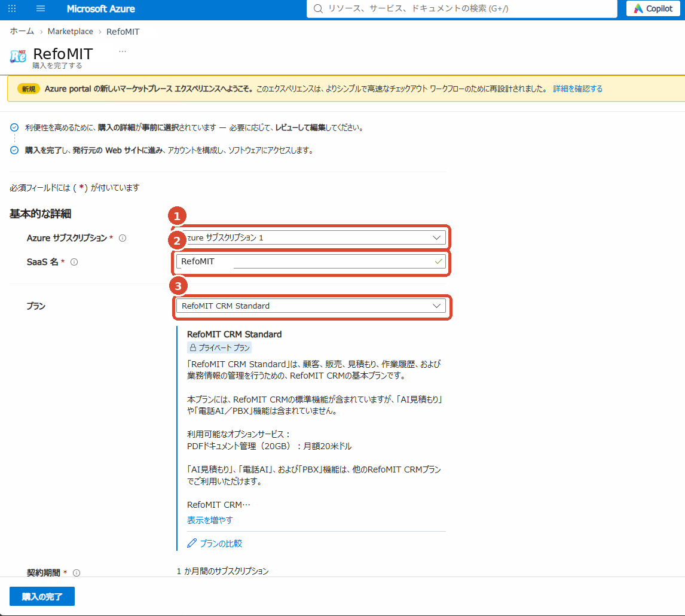Click the SaaS 名 text field

click(311, 261)
